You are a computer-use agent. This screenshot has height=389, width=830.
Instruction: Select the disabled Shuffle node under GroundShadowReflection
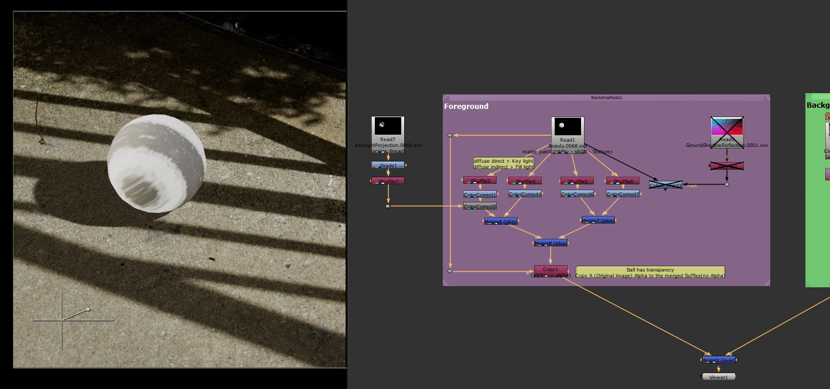click(x=726, y=166)
